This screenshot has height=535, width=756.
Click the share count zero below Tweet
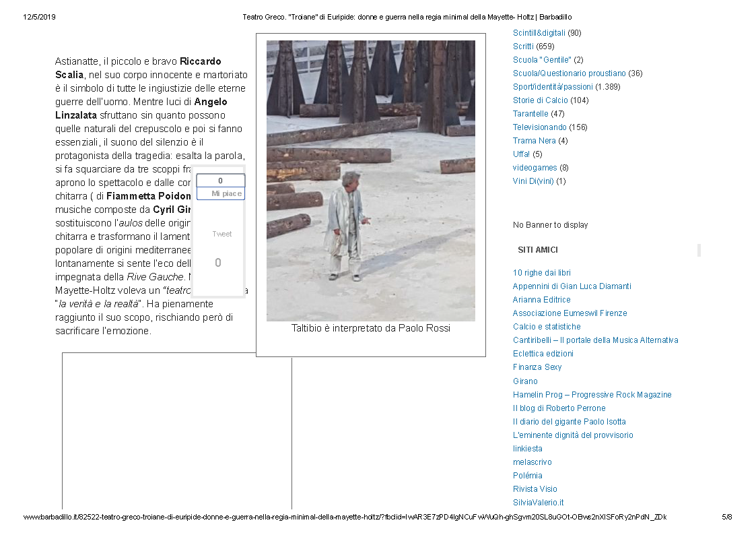tap(218, 263)
